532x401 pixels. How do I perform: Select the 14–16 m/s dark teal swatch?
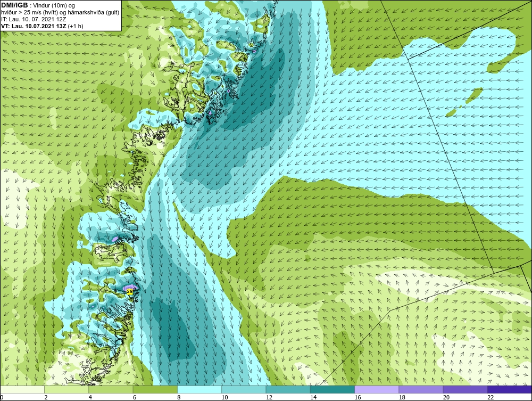click(332, 389)
